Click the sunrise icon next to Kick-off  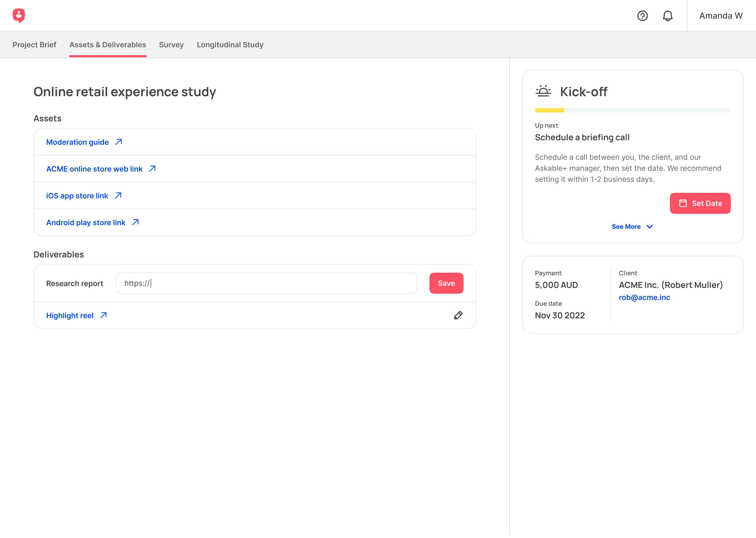pyautogui.click(x=543, y=91)
